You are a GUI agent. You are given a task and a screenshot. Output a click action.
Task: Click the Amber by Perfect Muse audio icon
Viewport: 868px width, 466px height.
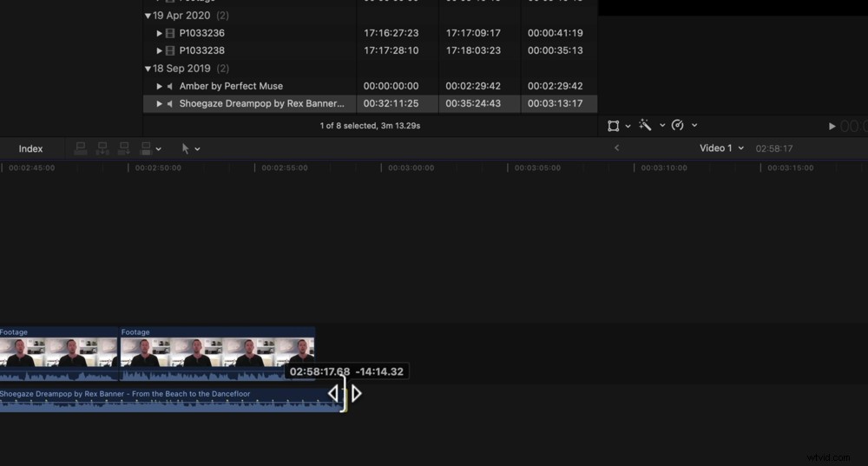click(x=170, y=86)
